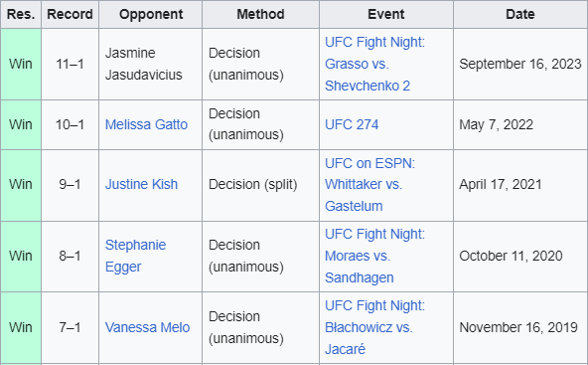The height and width of the screenshot is (365, 588).
Task: Open the Vanessa Melo opponent link
Action: [147, 327]
